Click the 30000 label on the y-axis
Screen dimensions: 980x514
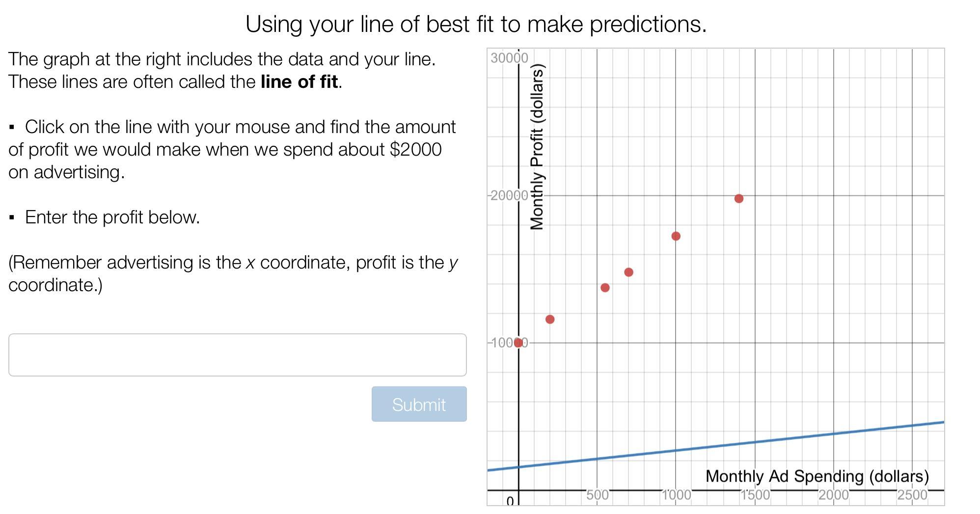click(x=509, y=58)
